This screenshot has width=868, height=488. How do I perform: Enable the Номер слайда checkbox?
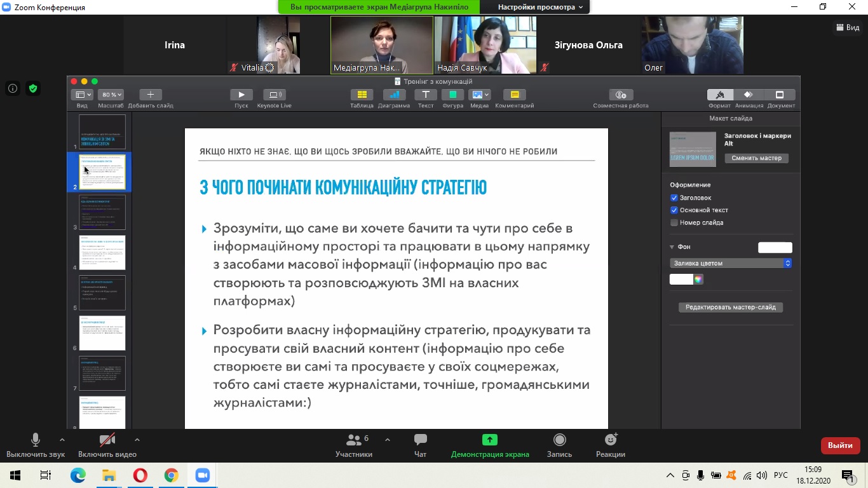pos(674,222)
